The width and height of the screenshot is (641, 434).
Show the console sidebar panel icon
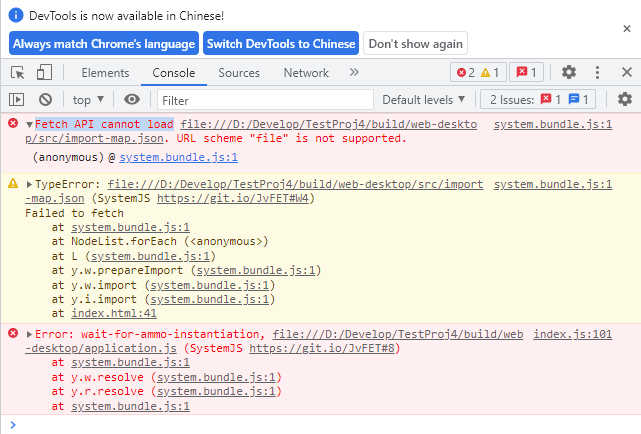[x=17, y=99]
